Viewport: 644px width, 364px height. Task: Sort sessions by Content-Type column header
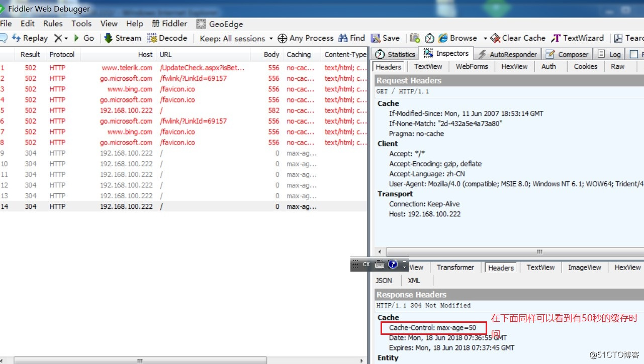(345, 54)
